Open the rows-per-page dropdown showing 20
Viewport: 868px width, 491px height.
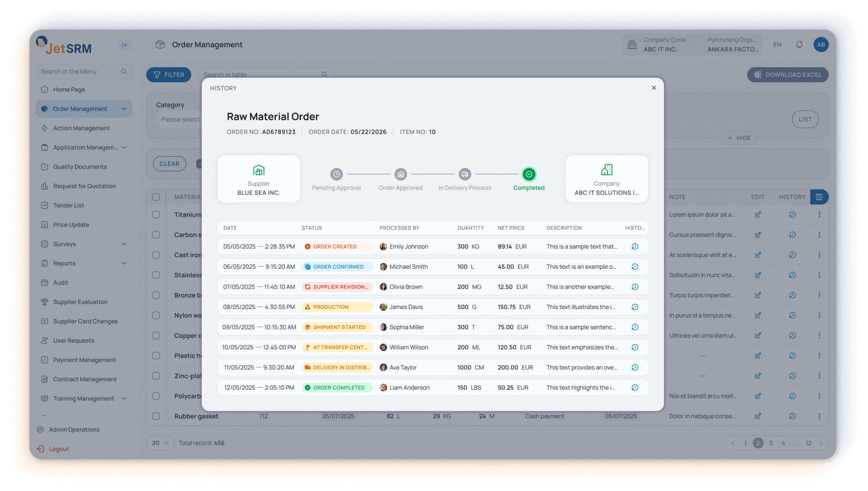160,443
